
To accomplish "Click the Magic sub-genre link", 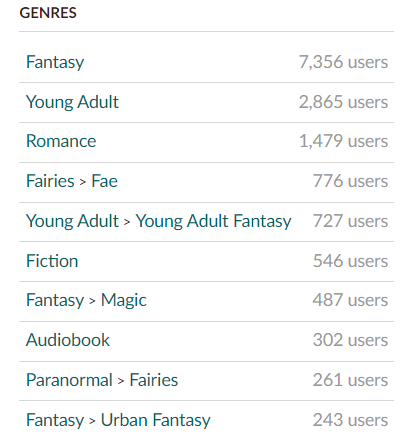I will (x=124, y=300).
